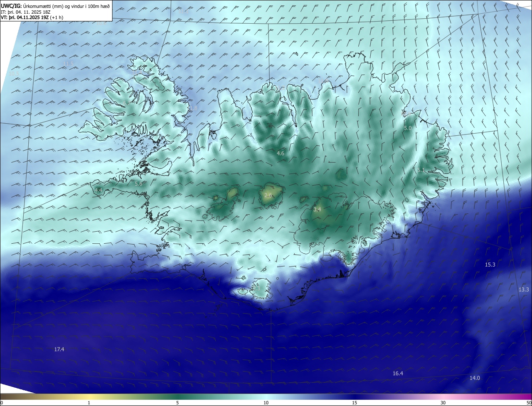The width and height of the screenshot is (532, 406).
Task: Click the 1 tick on the color scale
Action: 89,403
